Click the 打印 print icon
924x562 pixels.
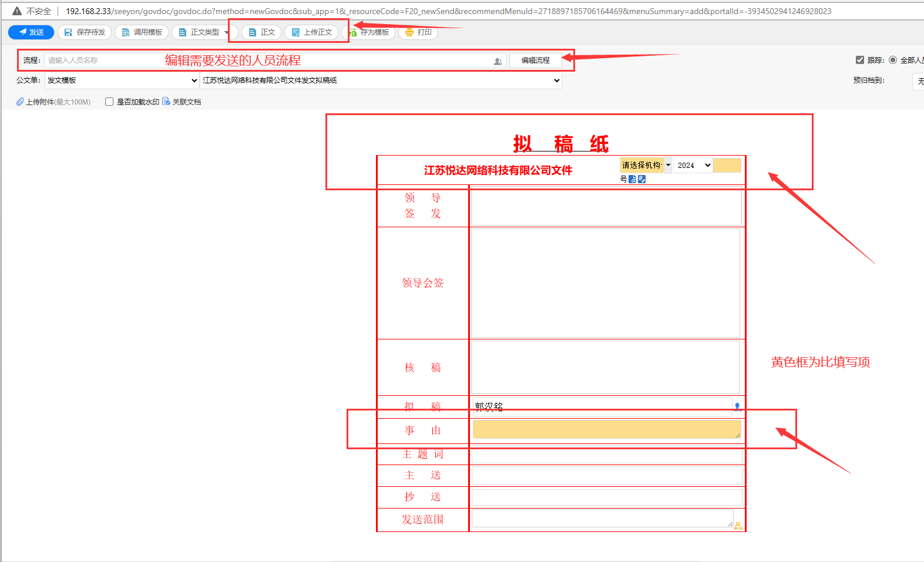409,32
